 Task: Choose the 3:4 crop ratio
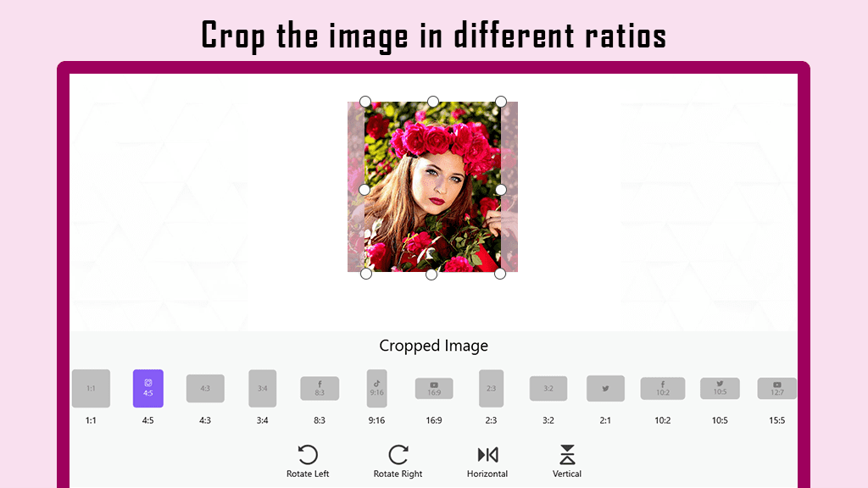click(263, 388)
